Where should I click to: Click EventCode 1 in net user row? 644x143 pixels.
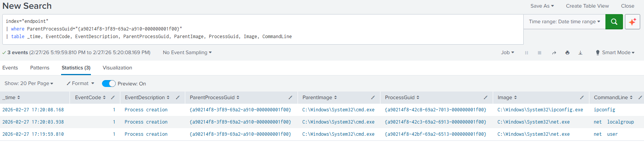114,134
